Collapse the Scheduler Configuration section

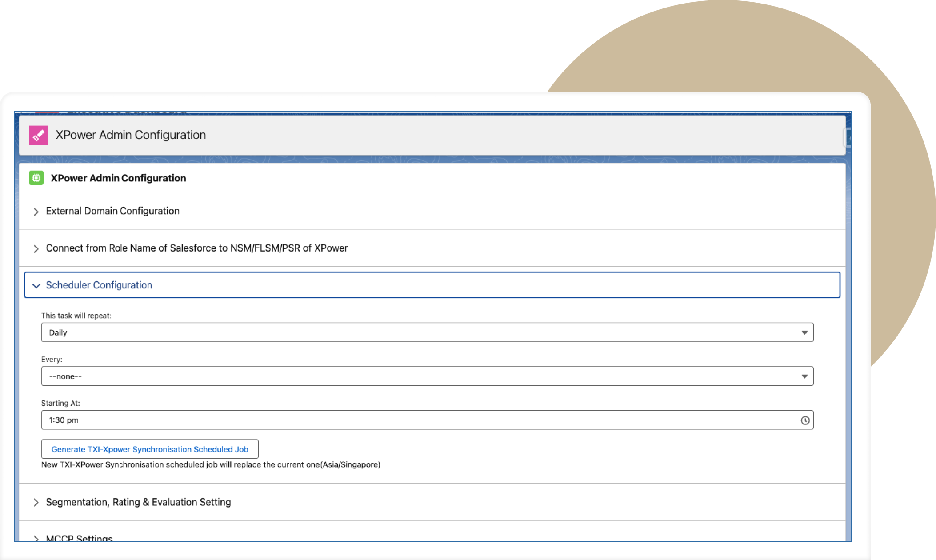click(x=99, y=285)
